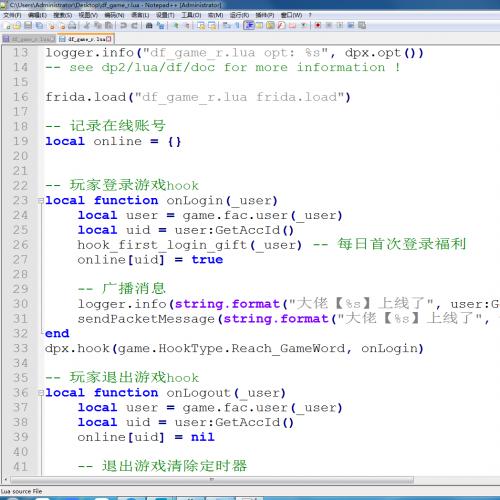Open the 插件(P) plugins menu
This screenshot has width=500, height=500.
(x=265, y=15)
